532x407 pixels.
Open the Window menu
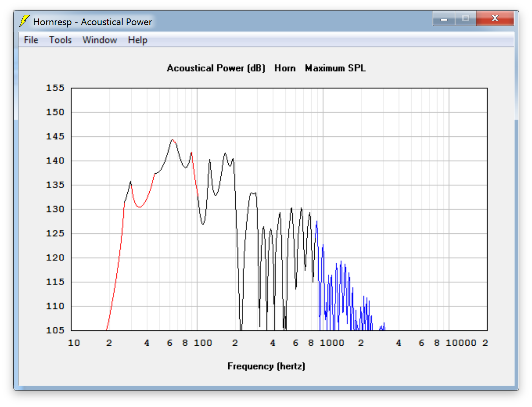pyautogui.click(x=100, y=40)
